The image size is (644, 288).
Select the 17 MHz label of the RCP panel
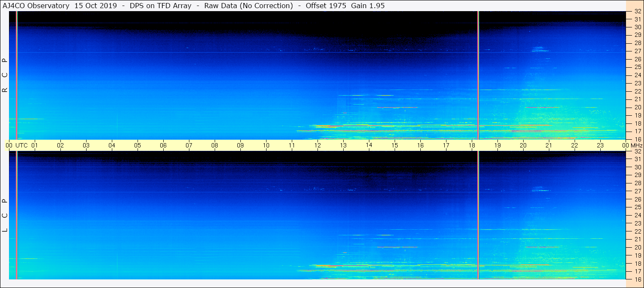[x=638, y=131]
